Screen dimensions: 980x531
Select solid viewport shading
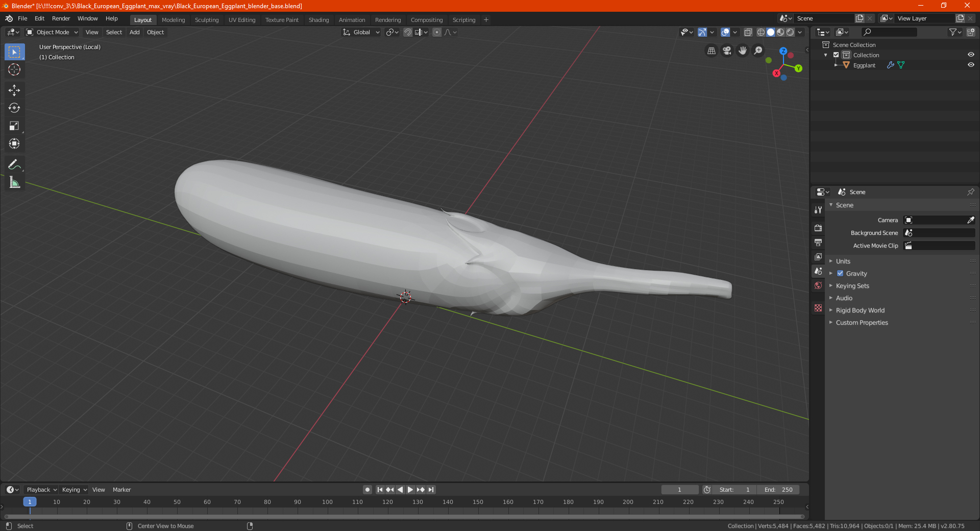coord(771,32)
